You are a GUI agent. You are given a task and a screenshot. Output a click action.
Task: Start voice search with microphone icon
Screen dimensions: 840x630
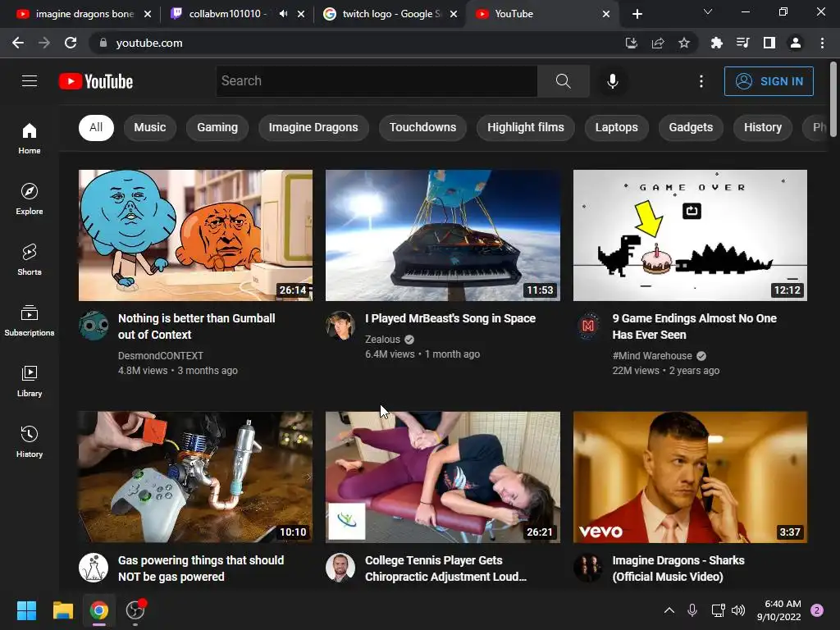coord(612,81)
